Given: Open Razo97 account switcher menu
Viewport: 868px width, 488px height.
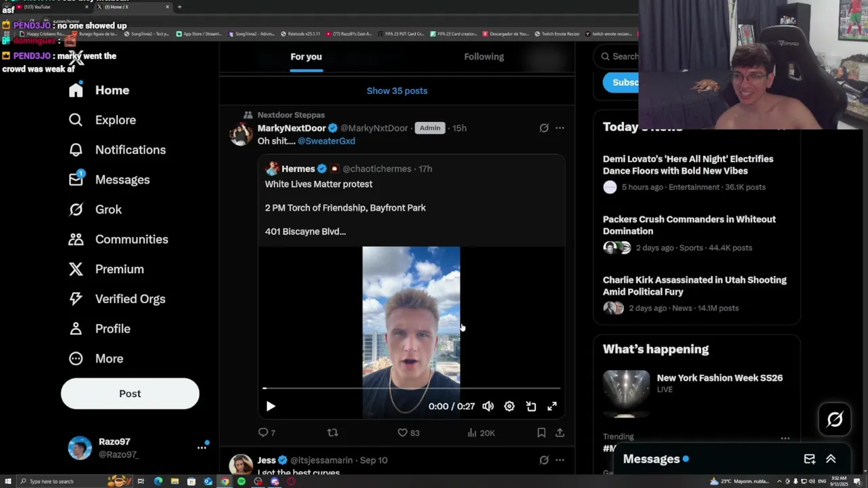Looking at the screenshot, I should [138, 448].
